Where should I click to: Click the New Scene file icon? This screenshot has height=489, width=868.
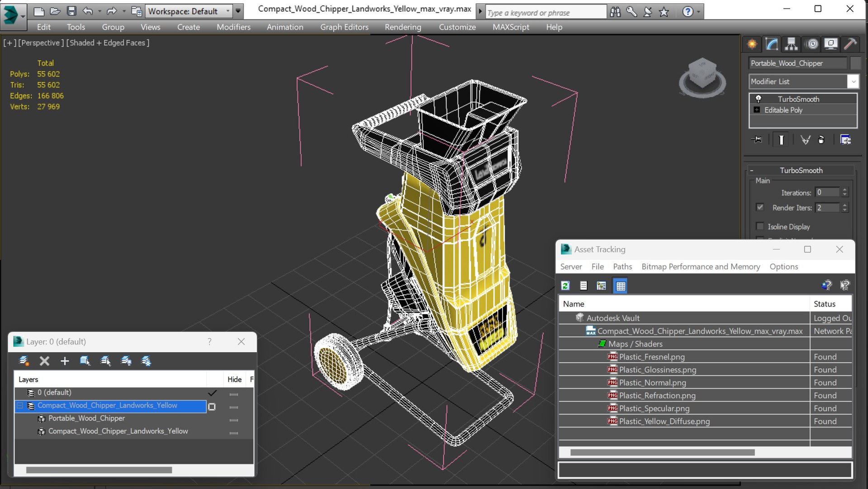pyautogui.click(x=39, y=11)
